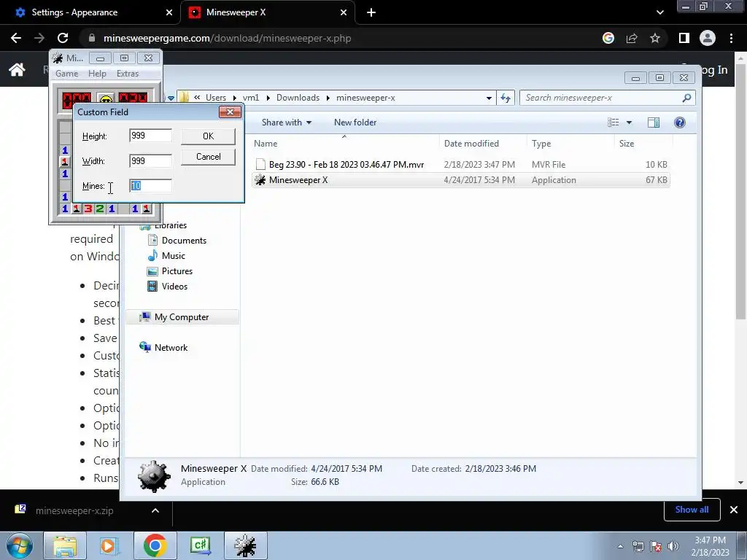Screen dimensions: 747x560
Task: Click the website home icon
Action: 18,70
